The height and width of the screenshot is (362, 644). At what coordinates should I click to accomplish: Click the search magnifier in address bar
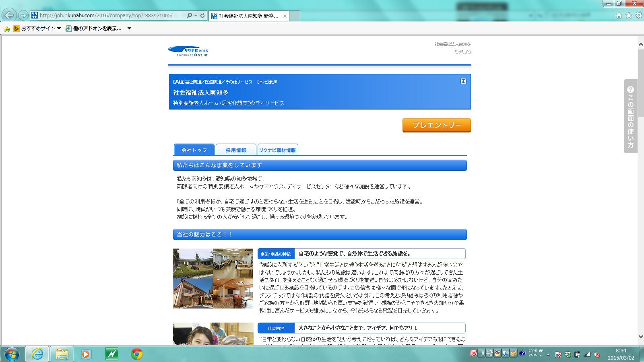[190, 15]
